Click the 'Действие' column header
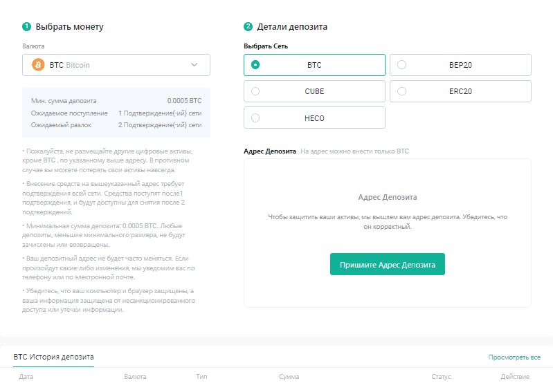Image resolution: width=553 pixels, height=392 pixels. coord(515,377)
